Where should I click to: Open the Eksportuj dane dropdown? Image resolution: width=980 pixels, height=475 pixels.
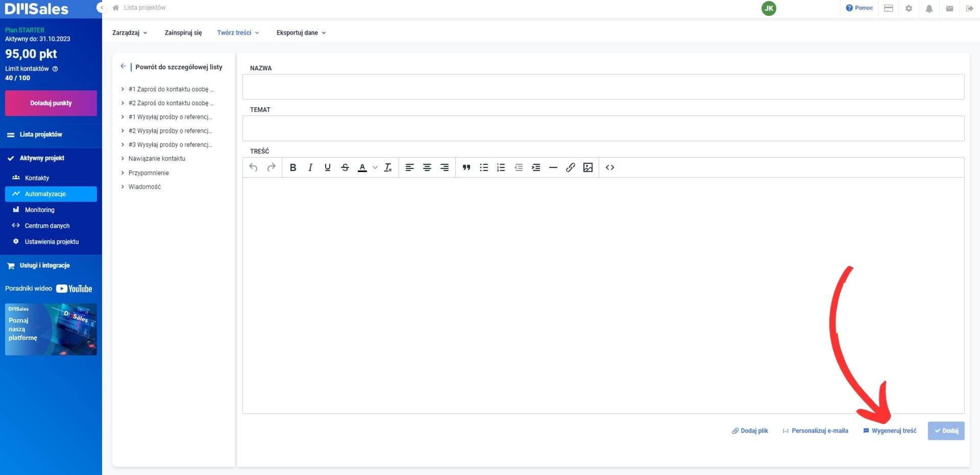click(x=301, y=33)
